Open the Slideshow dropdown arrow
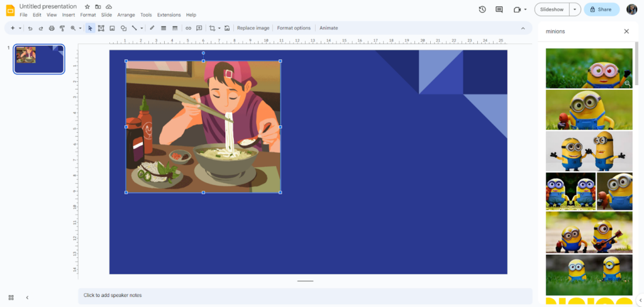Screen dimensions: 644x307 (x=574, y=9)
